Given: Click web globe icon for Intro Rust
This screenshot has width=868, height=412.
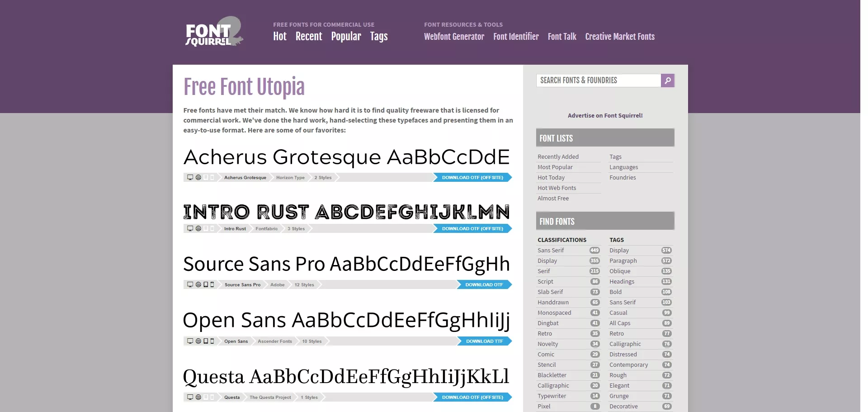Looking at the screenshot, I should (x=198, y=228).
